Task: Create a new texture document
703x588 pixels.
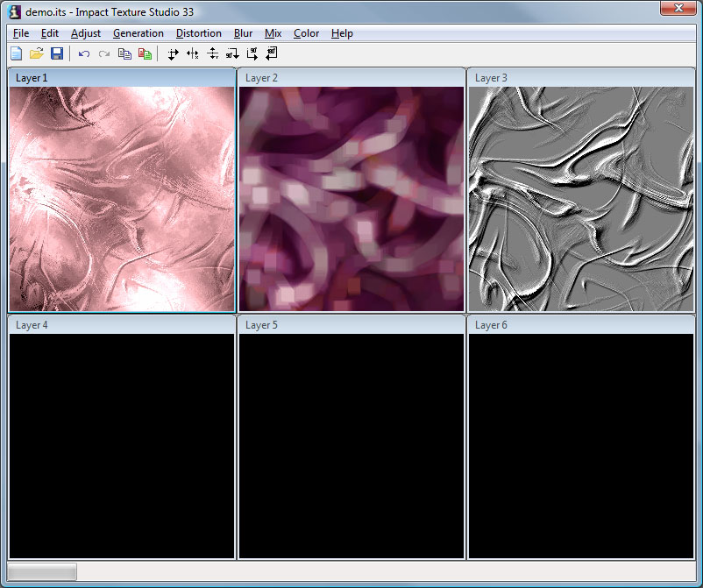Action: coord(16,53)
